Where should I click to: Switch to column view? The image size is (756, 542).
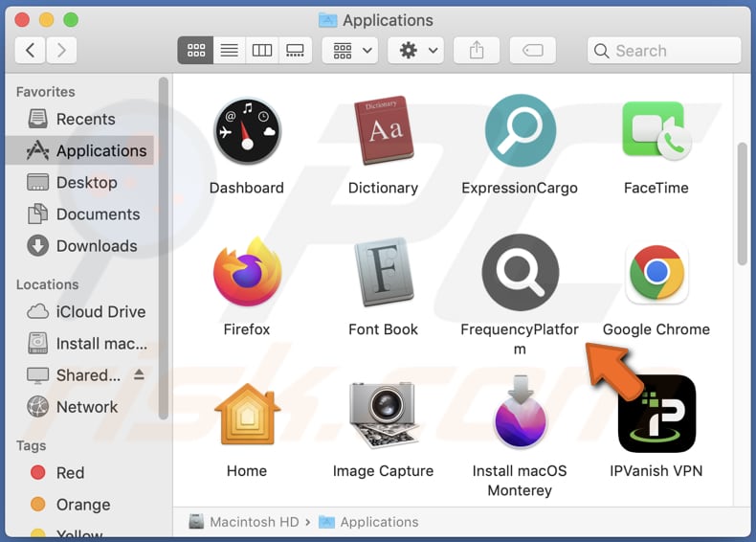tap(262, 50)
